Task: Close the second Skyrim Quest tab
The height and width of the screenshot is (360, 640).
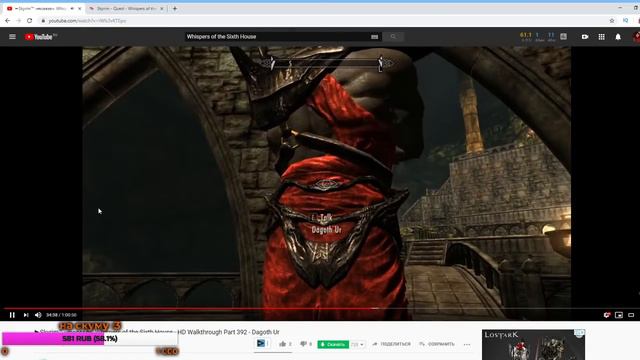Action: click(x=162, y=8)
